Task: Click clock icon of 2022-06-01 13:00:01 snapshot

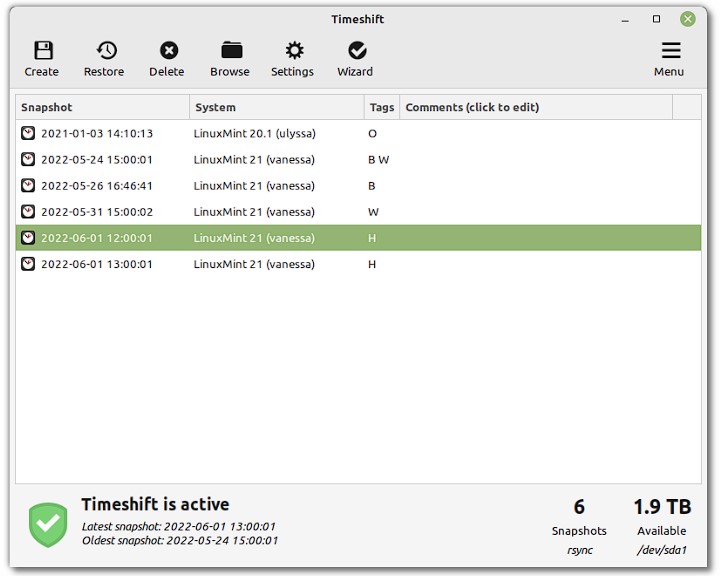Action: pos(28,264)
